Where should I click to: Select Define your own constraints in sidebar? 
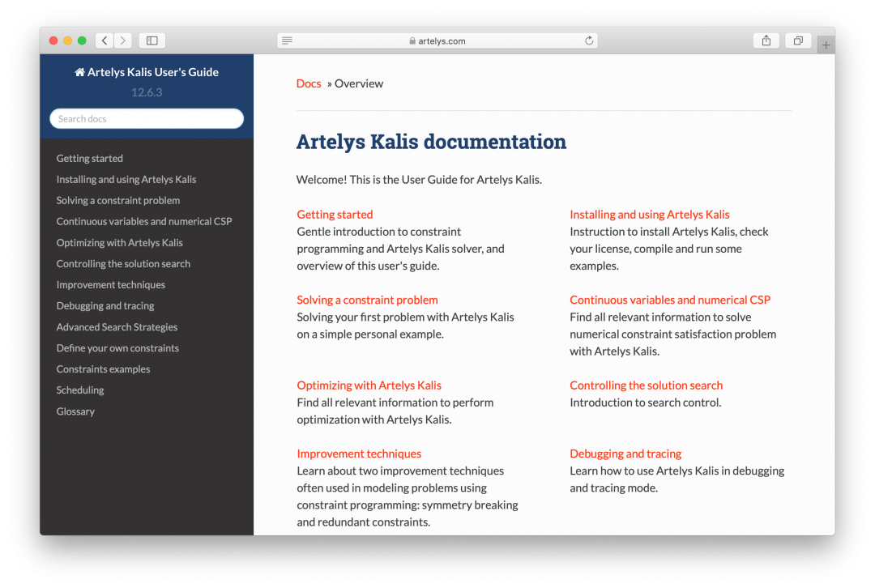pyautogui.click(x=117, y=348)
